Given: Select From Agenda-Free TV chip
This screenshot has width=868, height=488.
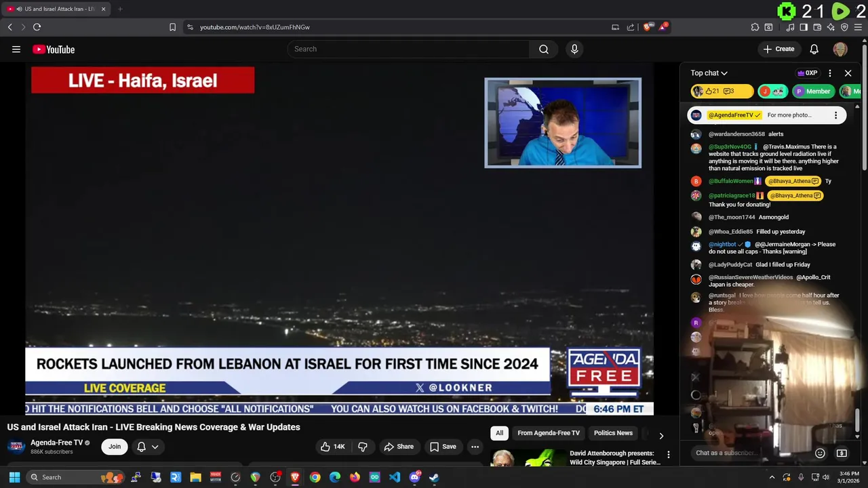Looking at the screenshot, I should point(549,433).
